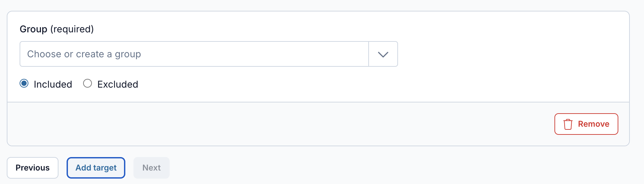Viewport: 644px width, 184px height.
Task: Click the placeholder text "Choose or create a group"
Action: 84,54
